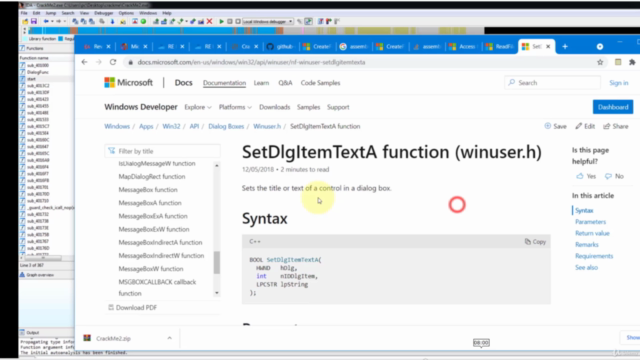This screenshot has height=360, width=640.
Task: Bookmark the page with the star icon
Action: (600, 62)
